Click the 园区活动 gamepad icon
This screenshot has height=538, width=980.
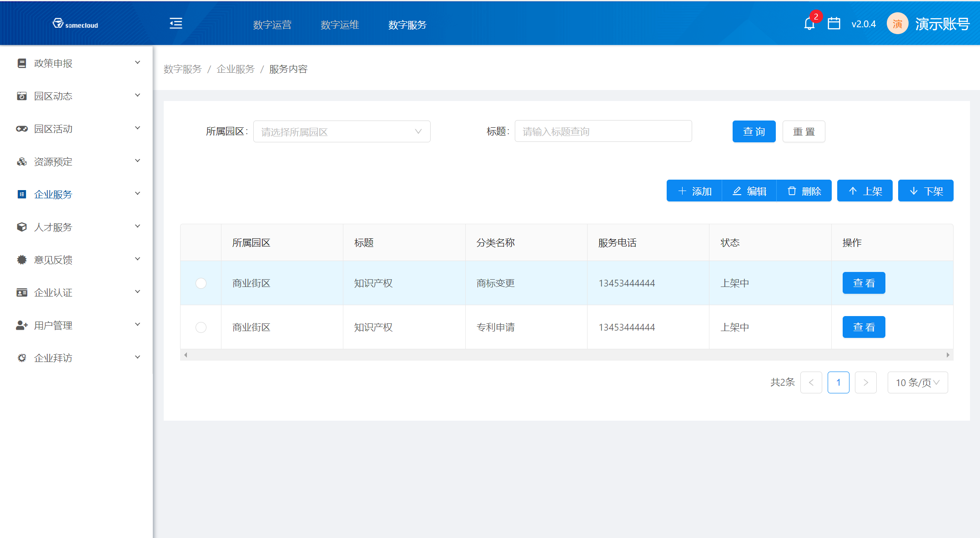[21, 129]
